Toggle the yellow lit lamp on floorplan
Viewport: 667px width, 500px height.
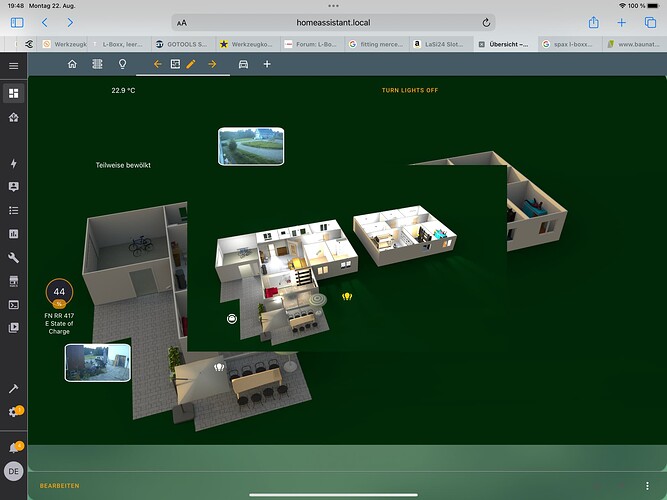pos(347,297)
